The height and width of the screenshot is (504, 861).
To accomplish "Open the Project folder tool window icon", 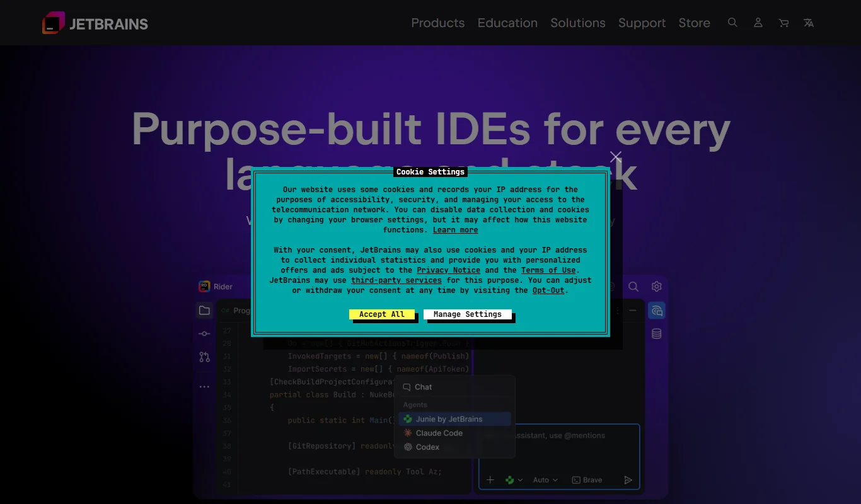I will tap(204, 310).
